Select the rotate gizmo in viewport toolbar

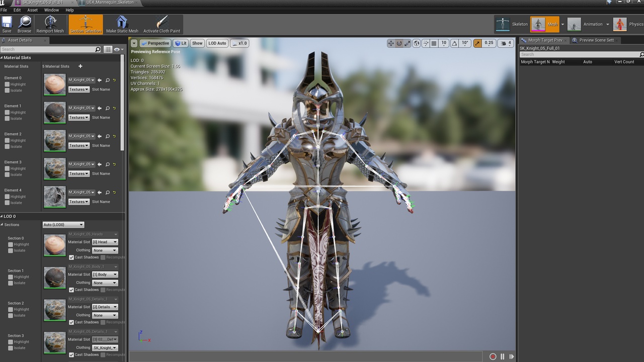click(399, 43)
